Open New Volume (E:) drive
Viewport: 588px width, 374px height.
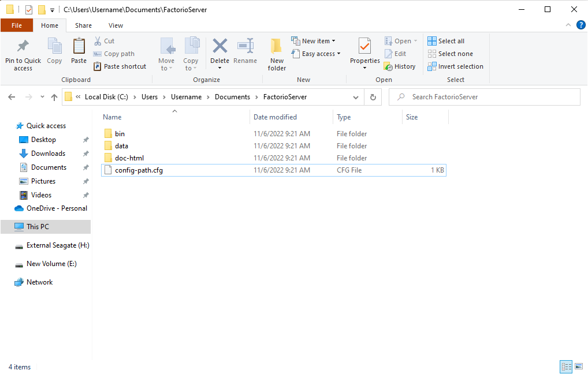(46, 264)
